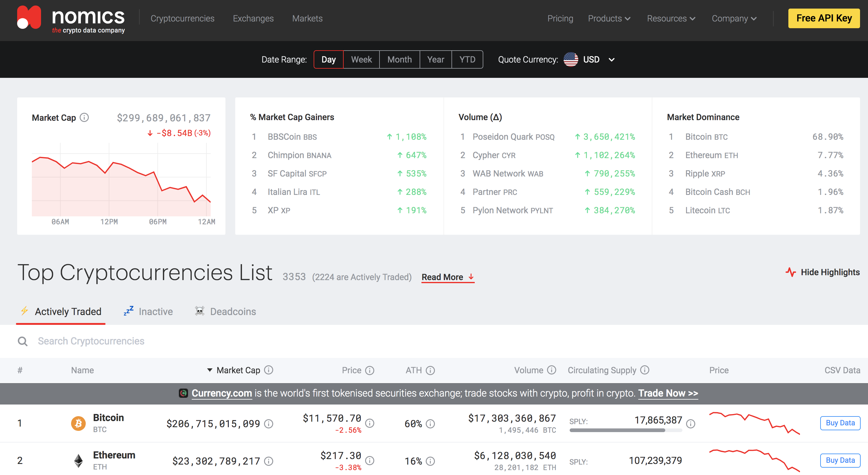Select the lightning bolt Actively Traded icon
The image size is (868, 475).
25,310
